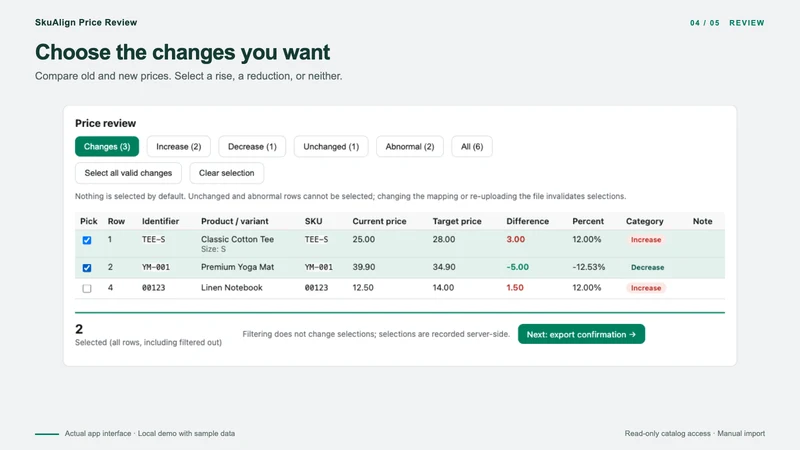Click the 00123 identifier cell
800x450 pixels.
[x=154, y=288]
